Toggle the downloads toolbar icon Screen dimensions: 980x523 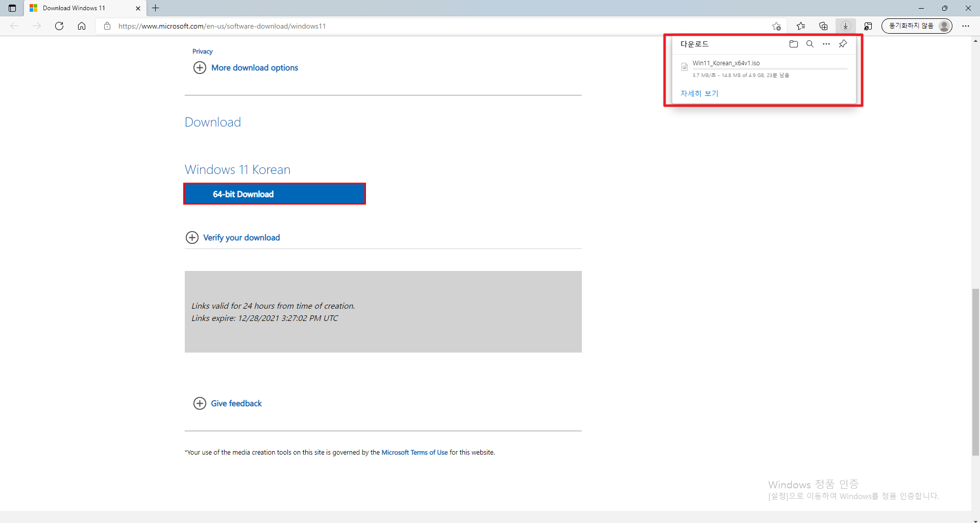coord(846,26)
